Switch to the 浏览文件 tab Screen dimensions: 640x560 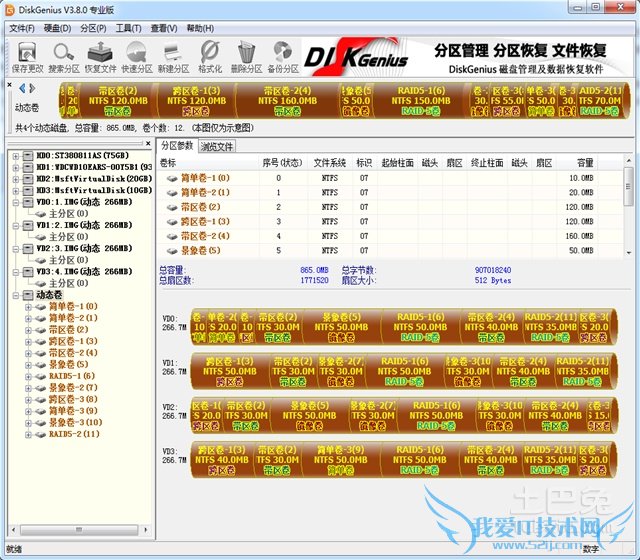click(x=217, y=146)
